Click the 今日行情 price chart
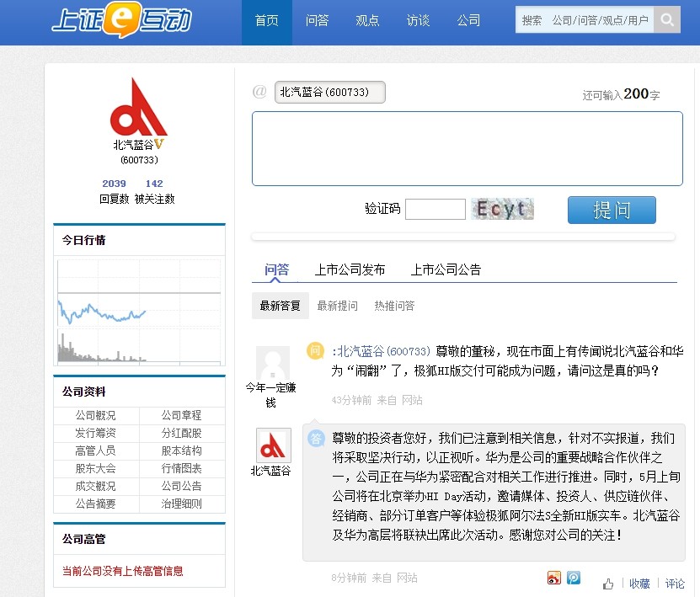 click(x=139, y=311)
